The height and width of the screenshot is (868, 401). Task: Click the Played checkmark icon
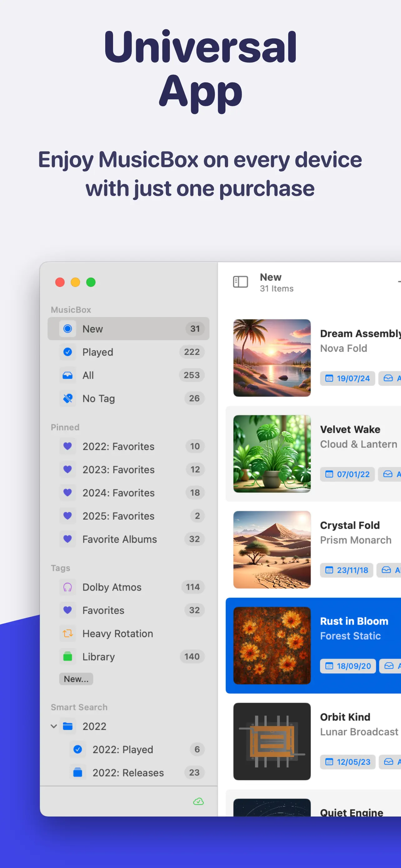(x=68, y=352)
